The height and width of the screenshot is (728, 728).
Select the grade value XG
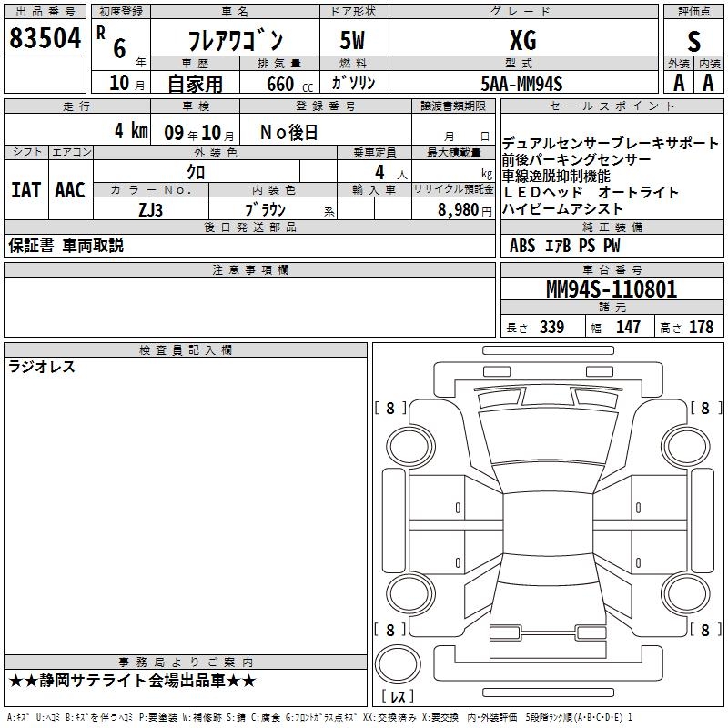click(x=523, y=40)
